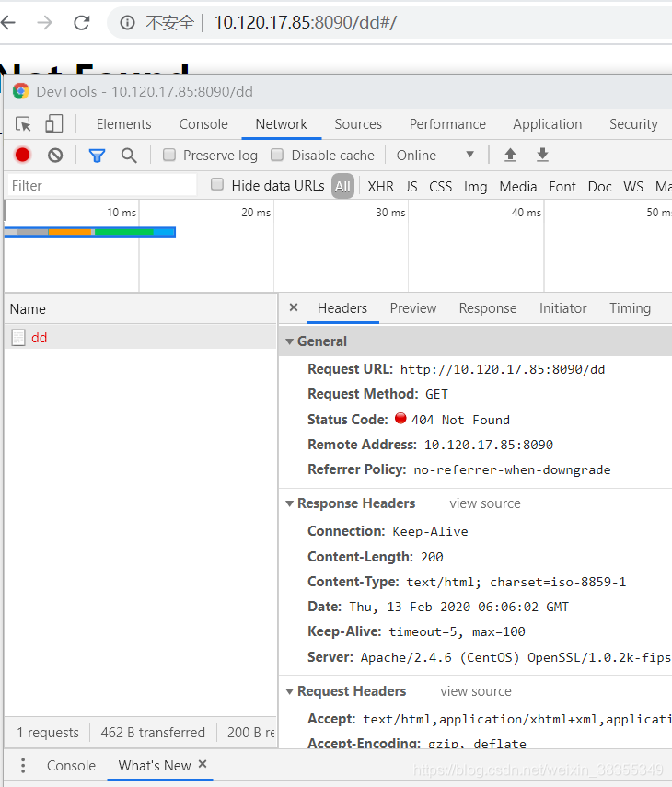Filter requests by Img type
Screen dimensions: 672x787
(475, 186)
